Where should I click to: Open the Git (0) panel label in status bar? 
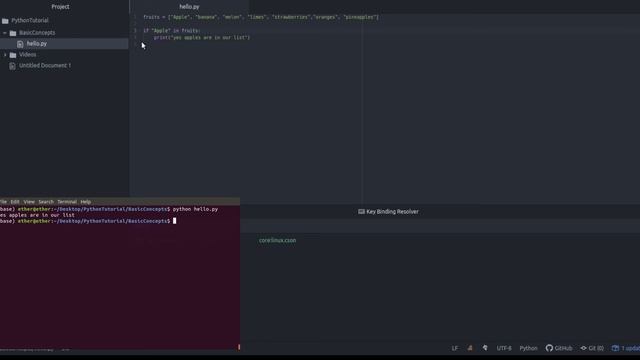596,348
